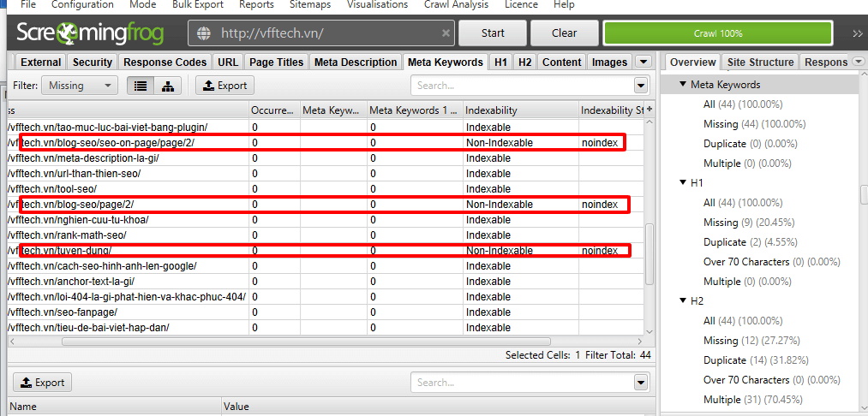Click the globe icon in URL bar
The image size is (868, 416).
click(x=204, y=33)
